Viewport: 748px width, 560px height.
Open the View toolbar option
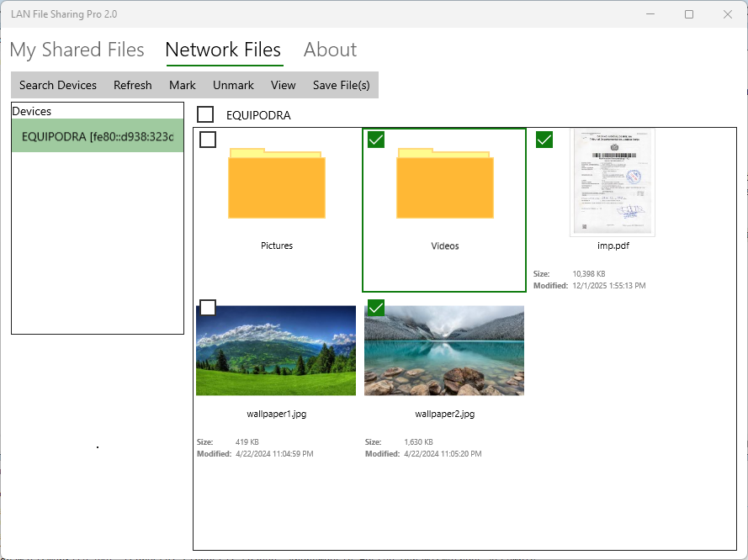pyautogui.click(x=283, y=85)
